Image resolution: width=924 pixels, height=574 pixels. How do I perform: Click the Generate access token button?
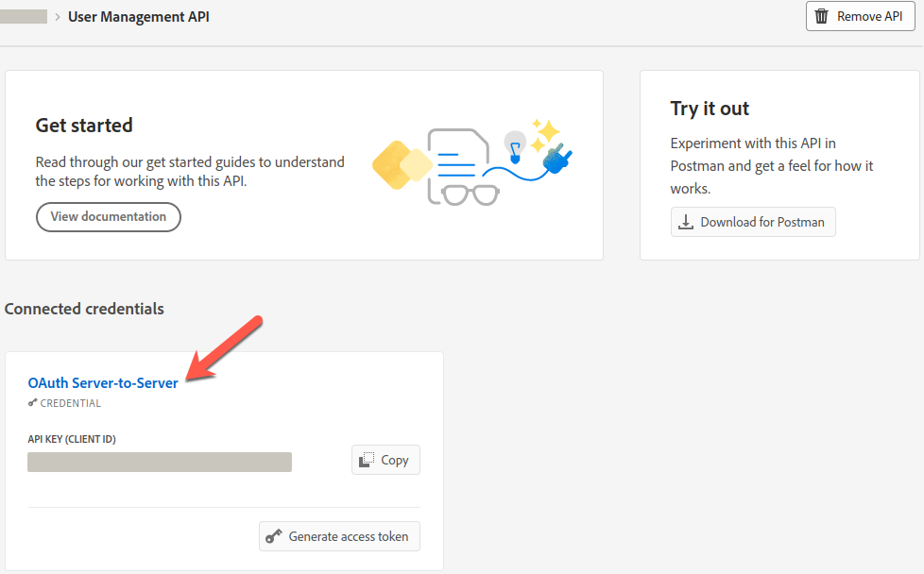(x=339, y=536)
